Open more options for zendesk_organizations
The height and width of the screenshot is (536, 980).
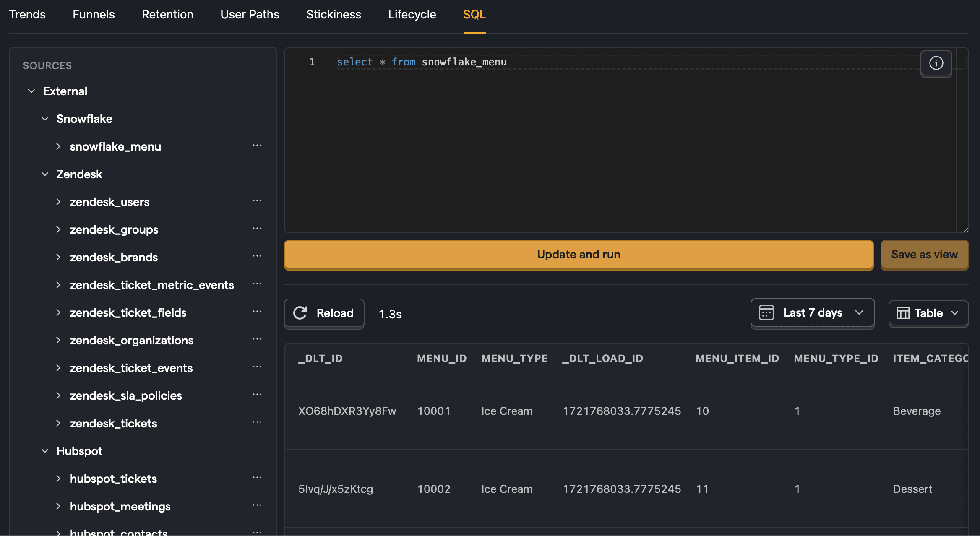tap(257, 340)
